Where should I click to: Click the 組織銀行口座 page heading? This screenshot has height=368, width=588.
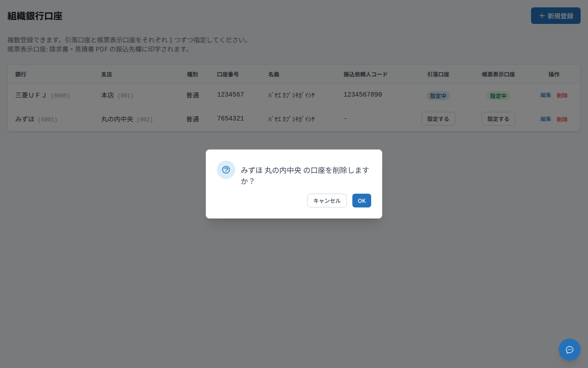[35, 16]
